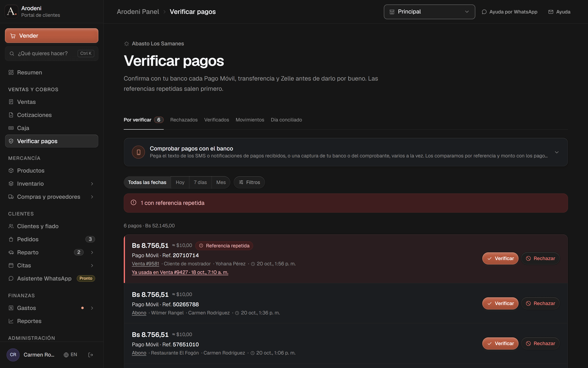Select Todas las fechas filter

147,182
